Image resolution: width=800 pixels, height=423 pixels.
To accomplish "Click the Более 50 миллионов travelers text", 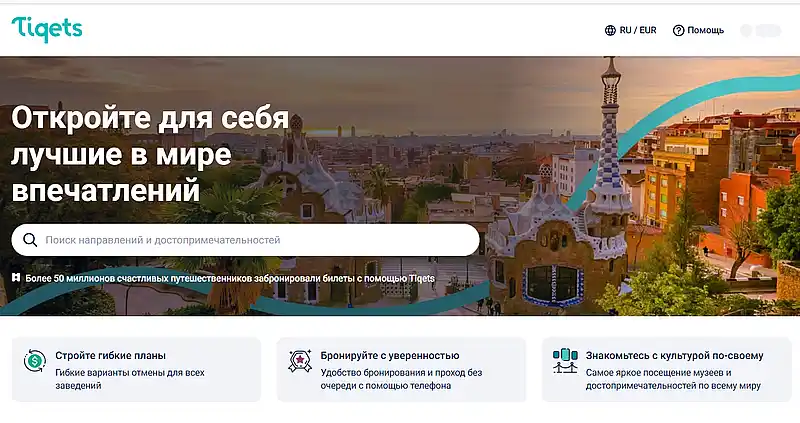I will pos(230,279).
